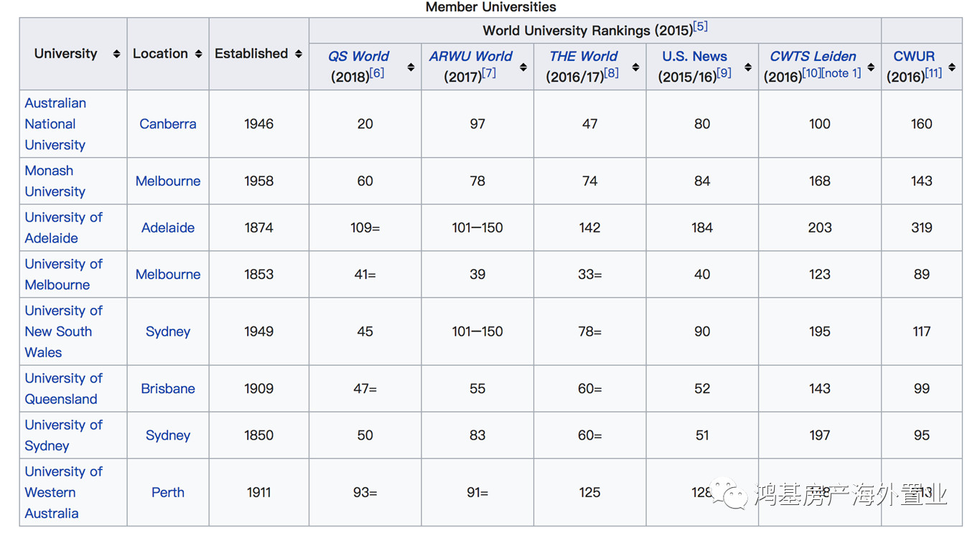The width and height of the screenshot is (980, 538).
Task: Open the Adelaide location link
Action: 168,228
